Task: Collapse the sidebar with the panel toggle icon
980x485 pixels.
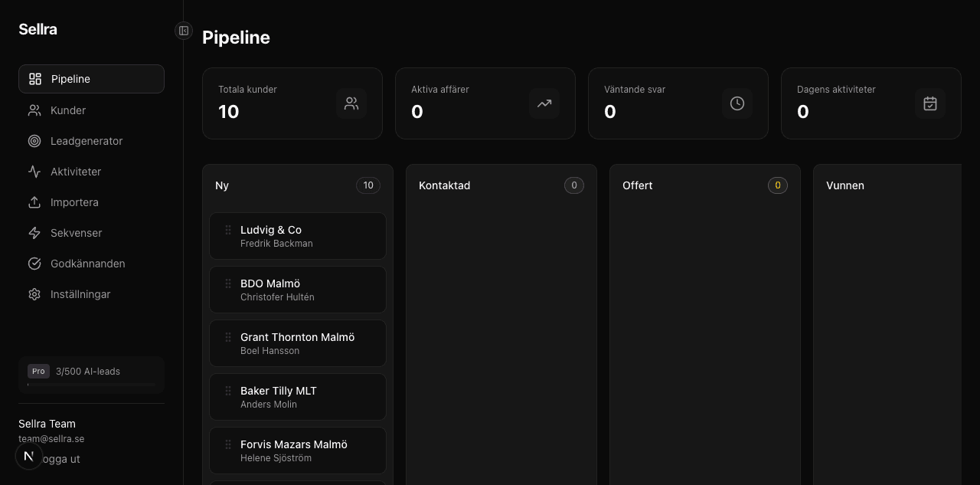Action: pos(183,31)
